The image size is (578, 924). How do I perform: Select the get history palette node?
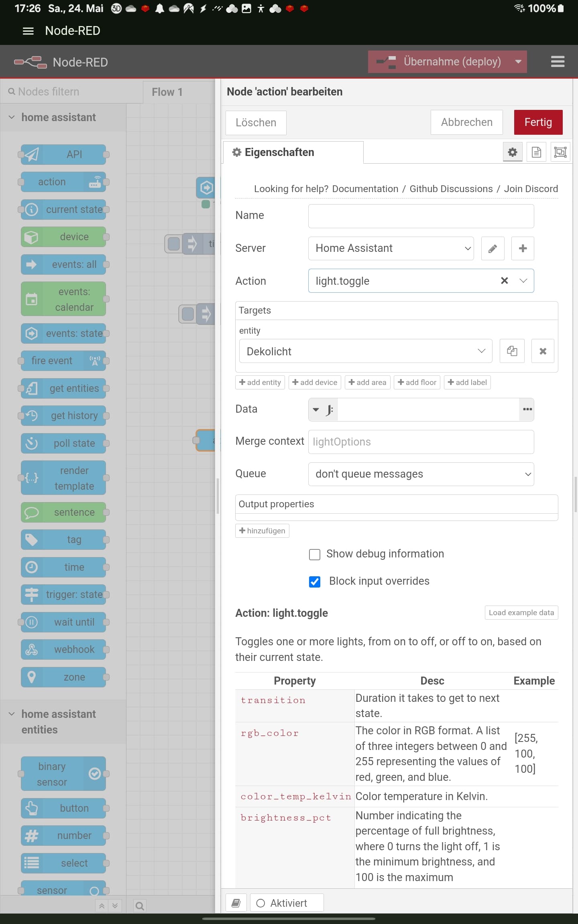(63, 416)
